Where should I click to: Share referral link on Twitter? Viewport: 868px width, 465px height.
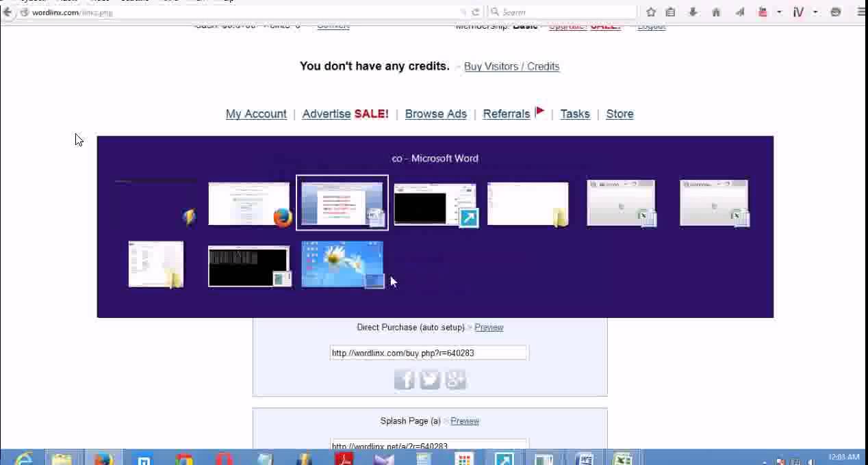430,380
